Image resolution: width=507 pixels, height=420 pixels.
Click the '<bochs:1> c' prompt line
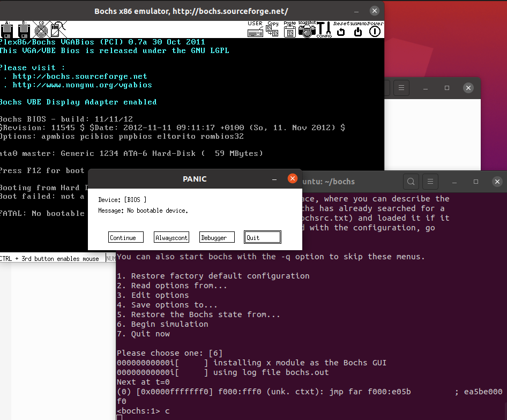(x=143, y=411)
